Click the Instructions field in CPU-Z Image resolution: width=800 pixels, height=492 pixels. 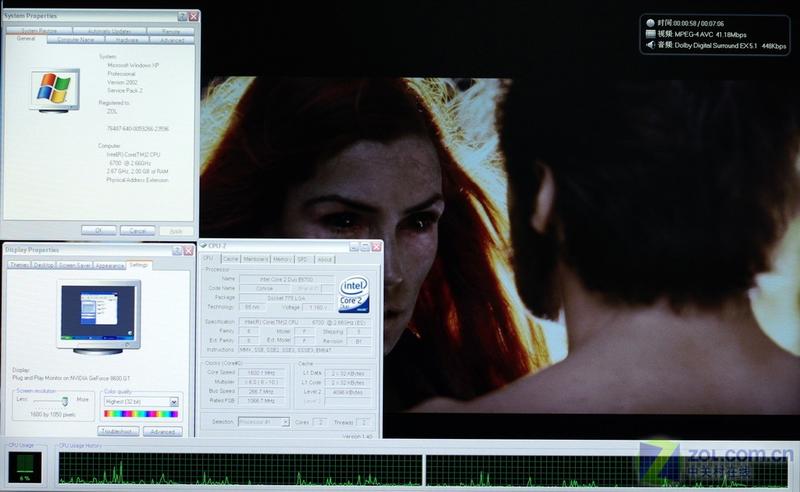tap(305, 350)
